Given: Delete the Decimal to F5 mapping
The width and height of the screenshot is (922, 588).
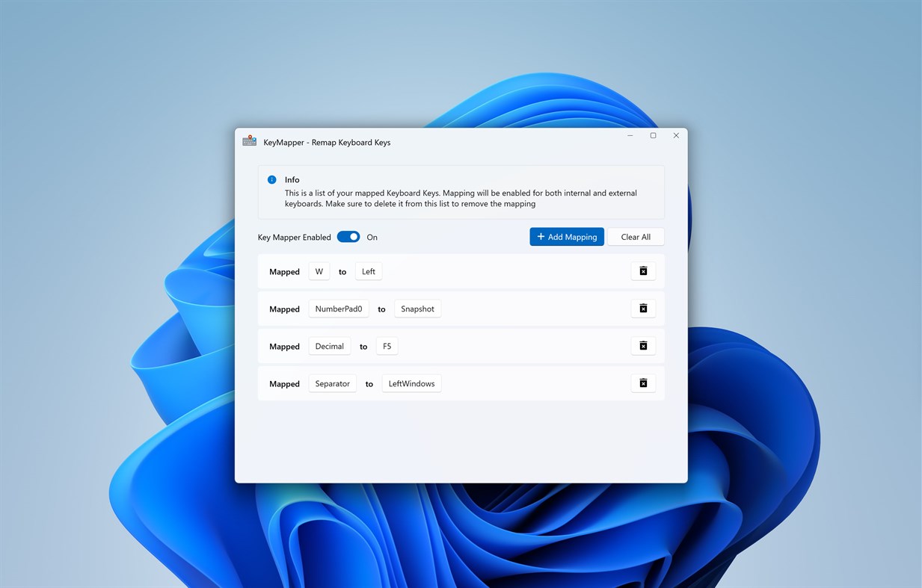Looking at the screenshot, I should [643, 346].
